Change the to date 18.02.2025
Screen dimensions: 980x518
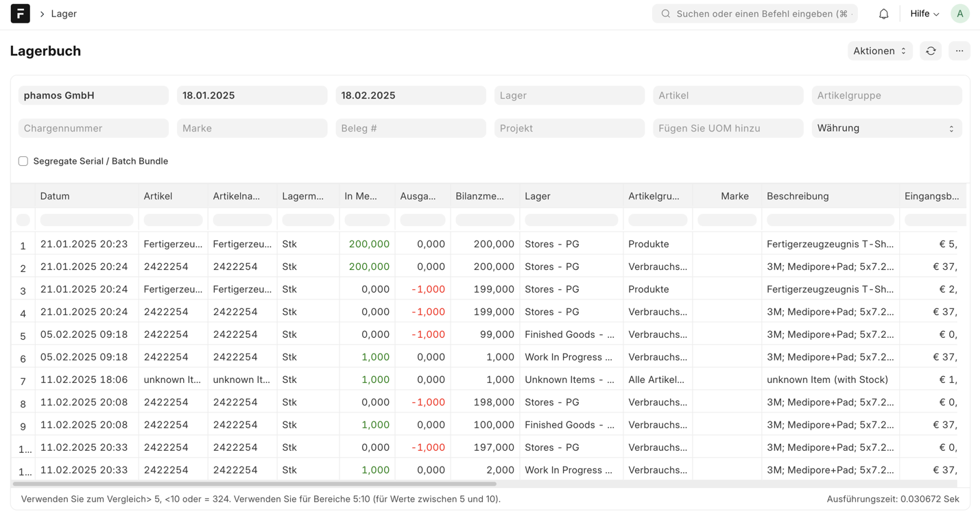[411, 95]
